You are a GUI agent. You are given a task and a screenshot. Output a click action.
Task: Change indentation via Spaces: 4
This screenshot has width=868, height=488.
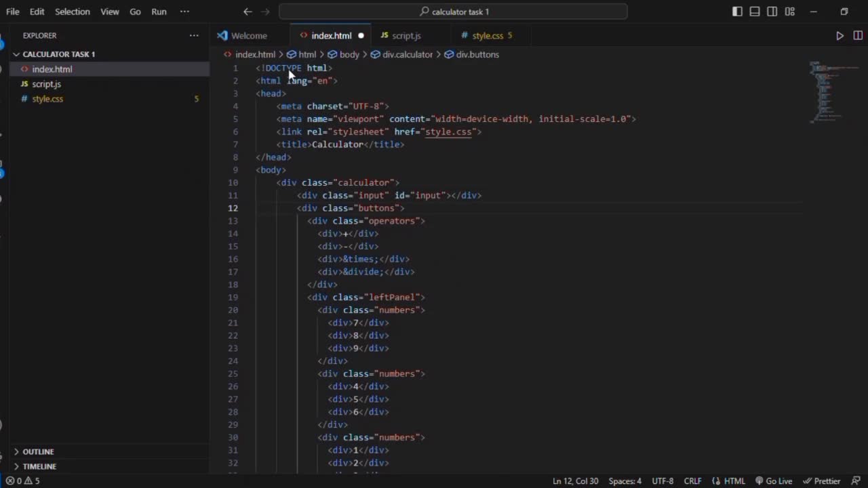click(625, 481)
